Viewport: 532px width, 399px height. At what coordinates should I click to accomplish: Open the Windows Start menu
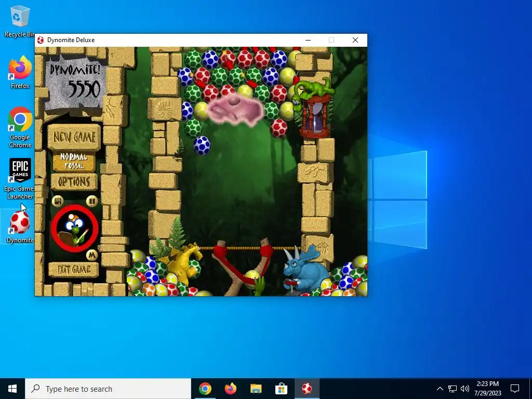click(12, 389)
